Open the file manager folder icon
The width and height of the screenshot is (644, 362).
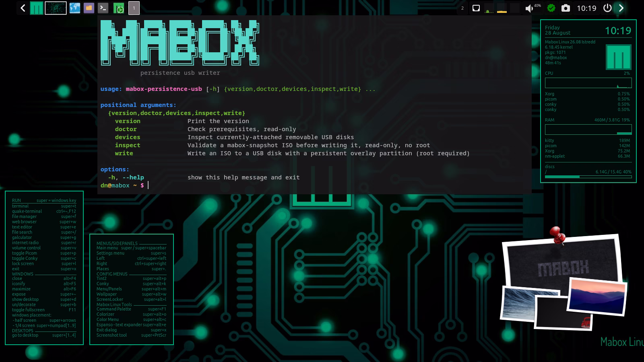pos(89,8)
